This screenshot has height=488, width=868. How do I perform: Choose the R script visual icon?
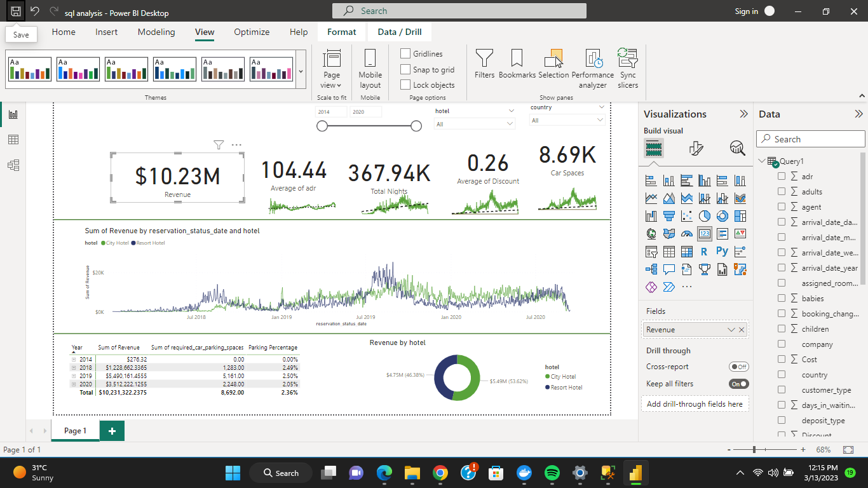point(704,251)
